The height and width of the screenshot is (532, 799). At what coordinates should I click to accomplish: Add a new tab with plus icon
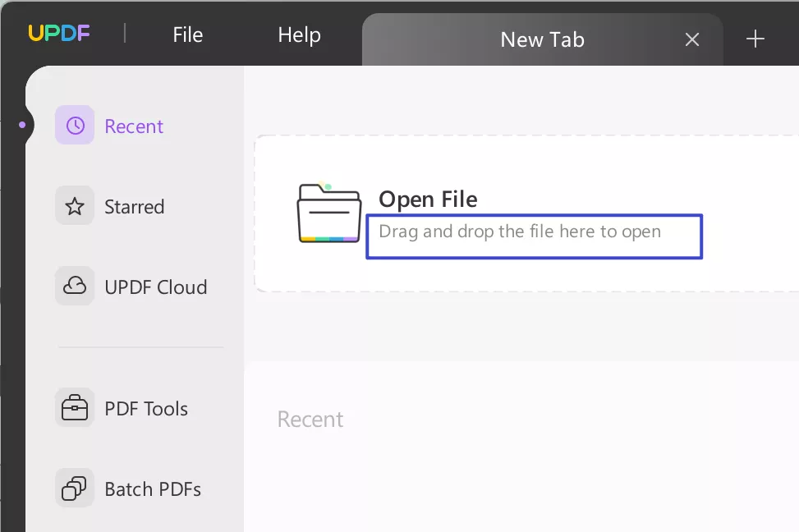click(755, 39)
